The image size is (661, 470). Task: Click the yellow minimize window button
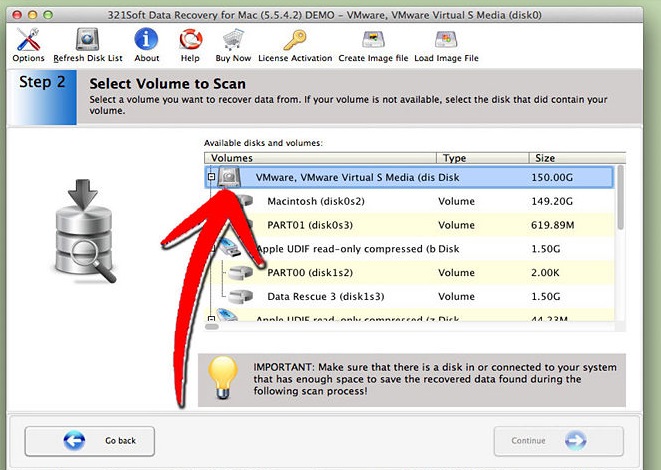click(x=32, y=15)
